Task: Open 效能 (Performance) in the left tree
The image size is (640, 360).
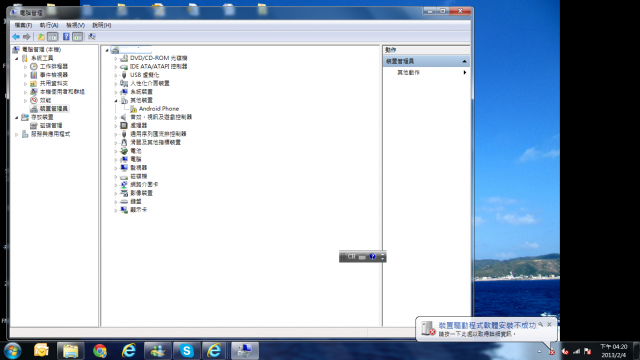Action: coord(45,100)
